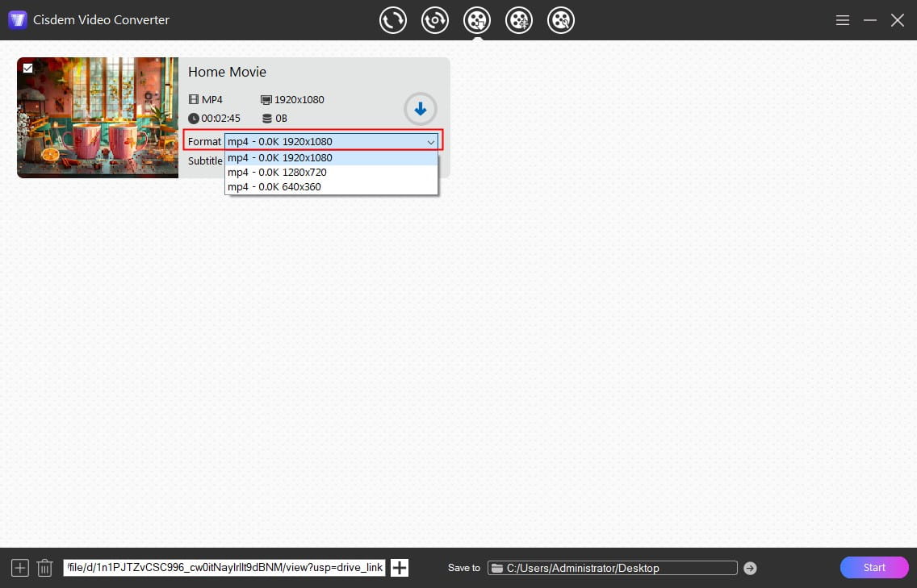Click the 00:02:45 duration text
Viewport: 917px width, 588px height.
click(x=220, y=119)
